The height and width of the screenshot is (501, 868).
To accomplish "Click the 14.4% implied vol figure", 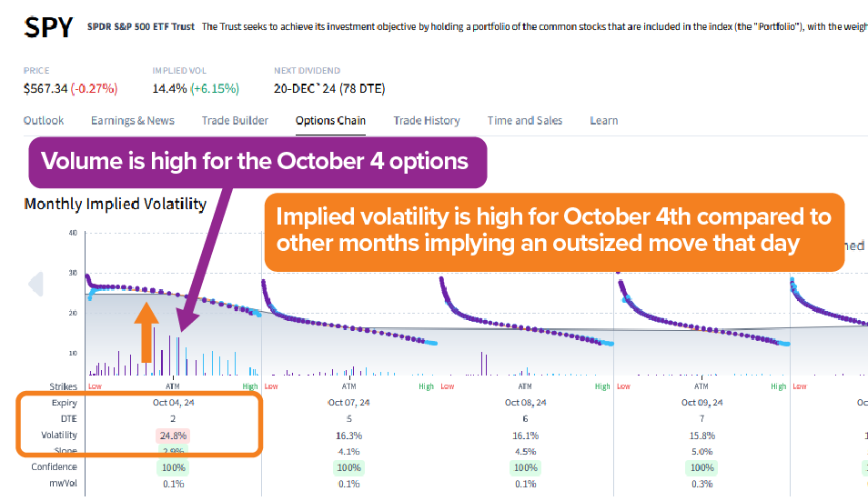I will click(x=169, y=88).
